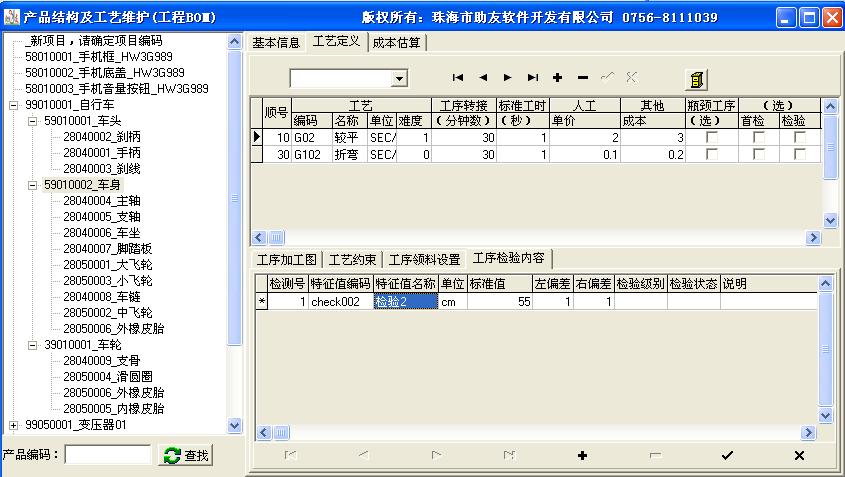Viewport: 845px width, 477px height.
Task: Select tree item 28050004_滑圆圈
Action: point(108,377)
